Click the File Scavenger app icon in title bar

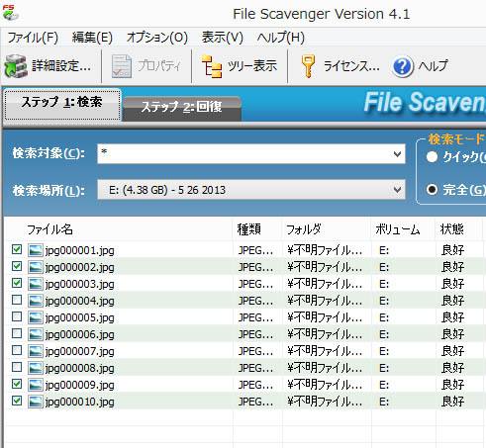click(10, 13)
